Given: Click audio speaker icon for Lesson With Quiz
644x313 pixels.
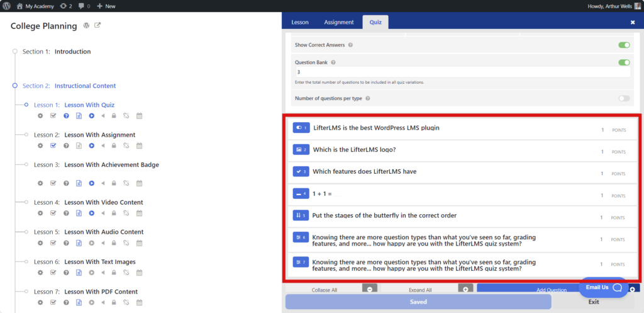Looking at the screenshot, I should [x=103, y=116].
